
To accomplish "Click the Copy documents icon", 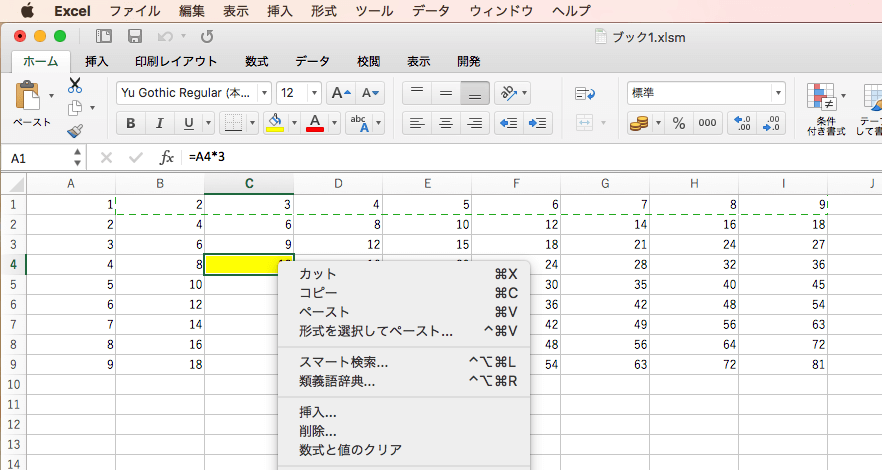I will [x=75, y=108].
